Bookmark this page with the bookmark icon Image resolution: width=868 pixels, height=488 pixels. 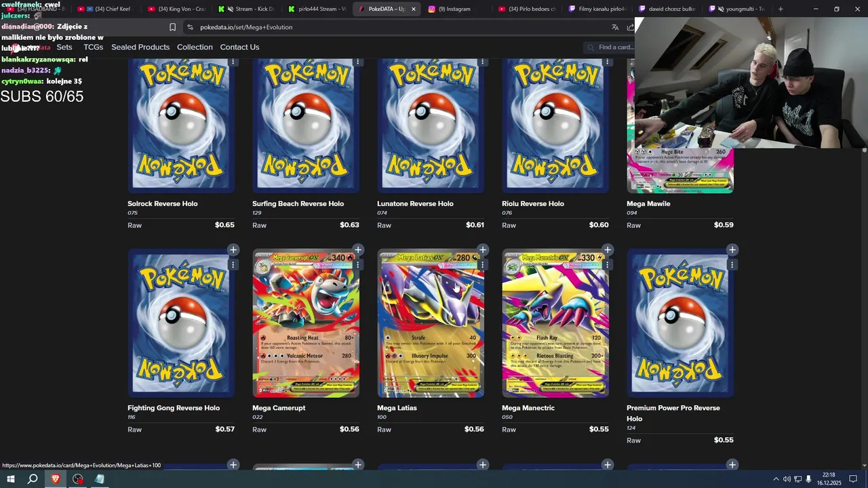click(x=172, y=27)
